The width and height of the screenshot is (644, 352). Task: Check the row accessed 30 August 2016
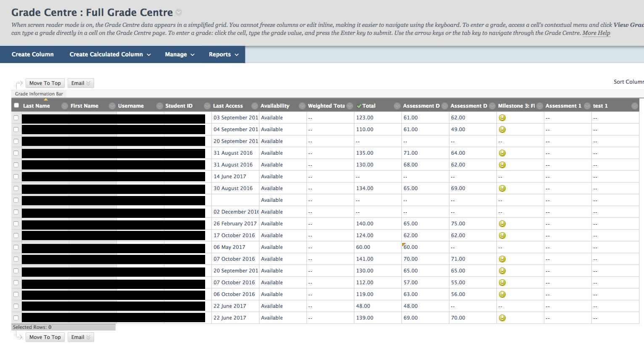[16, 188]
